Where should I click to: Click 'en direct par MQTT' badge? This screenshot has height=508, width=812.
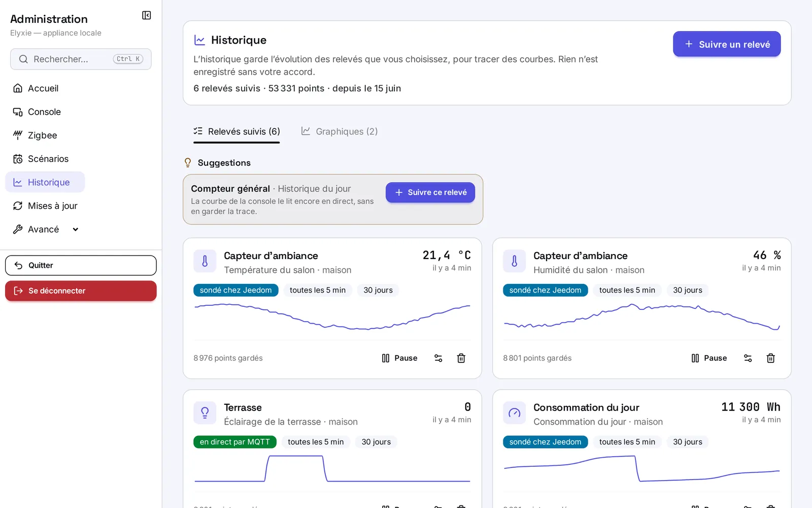(235, 442)
